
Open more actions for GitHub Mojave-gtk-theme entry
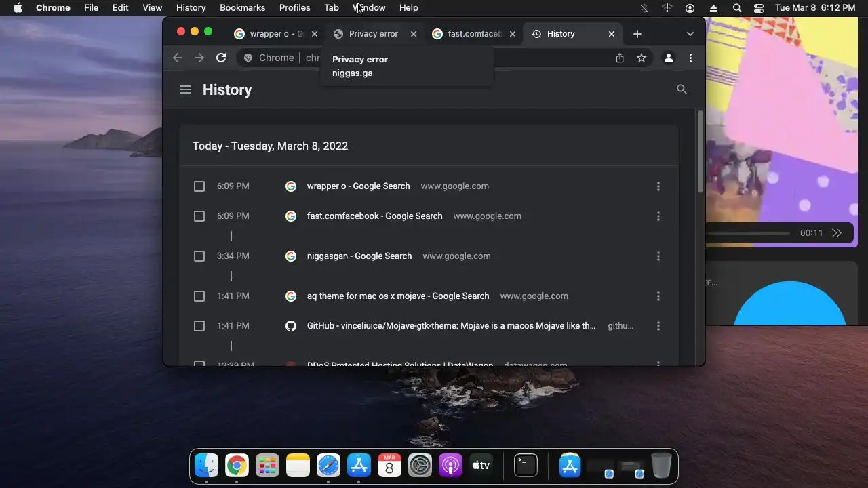tap(658, 326)
